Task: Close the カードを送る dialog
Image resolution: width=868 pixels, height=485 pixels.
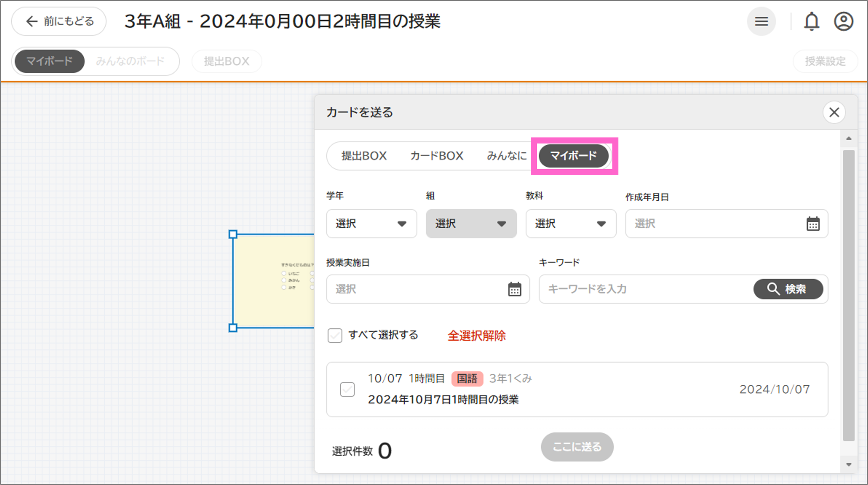Action: pos(834,112)
